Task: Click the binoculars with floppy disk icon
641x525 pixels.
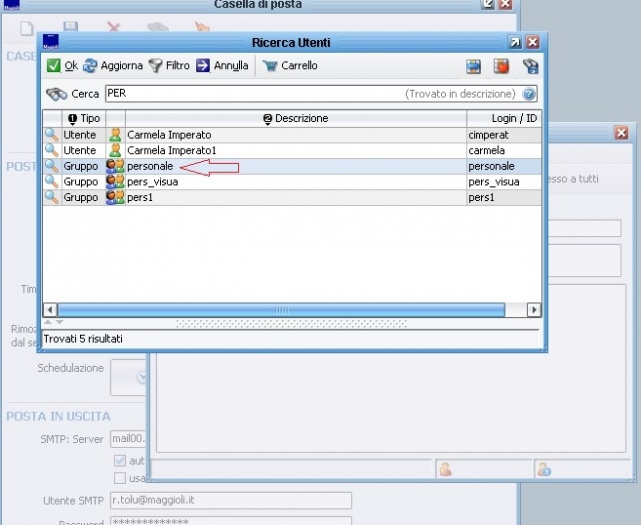Action: click(x=531, y=66)
